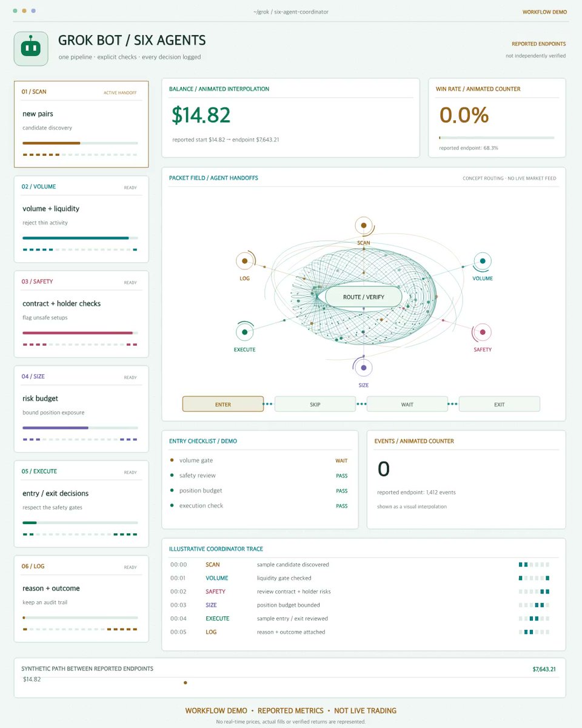Click the ROUTE / VERIFY center hub

click(364, 297)
